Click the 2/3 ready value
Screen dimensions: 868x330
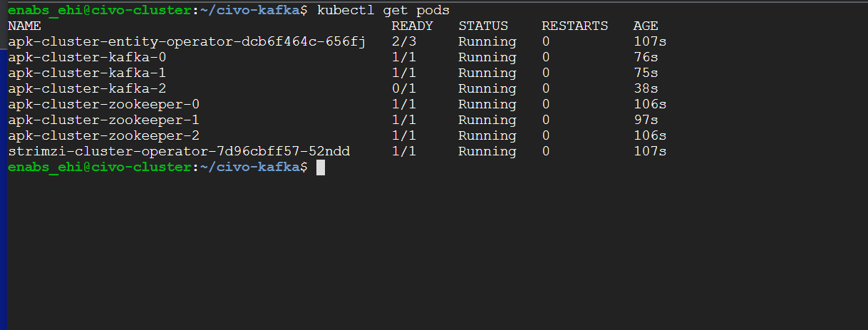point(404,41)
